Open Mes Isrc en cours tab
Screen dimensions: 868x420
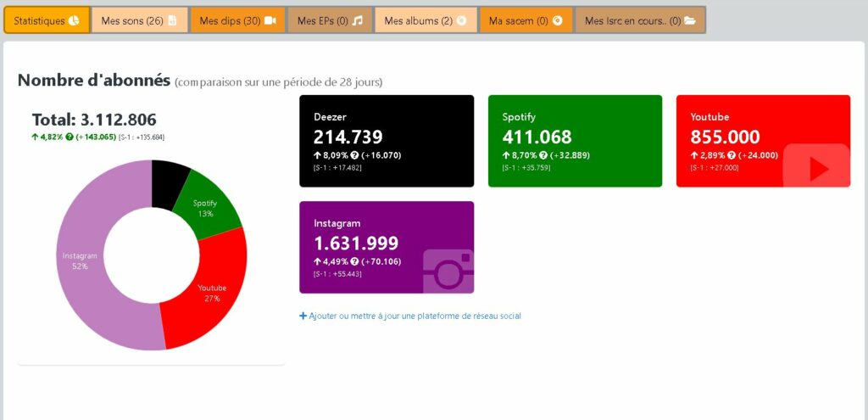(641, 20)
